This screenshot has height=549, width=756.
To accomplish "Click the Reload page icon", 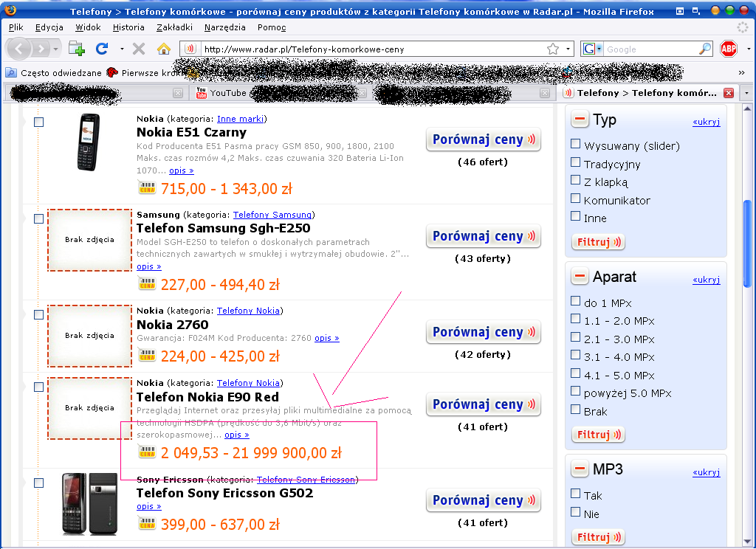I will [x=102, y=49].
